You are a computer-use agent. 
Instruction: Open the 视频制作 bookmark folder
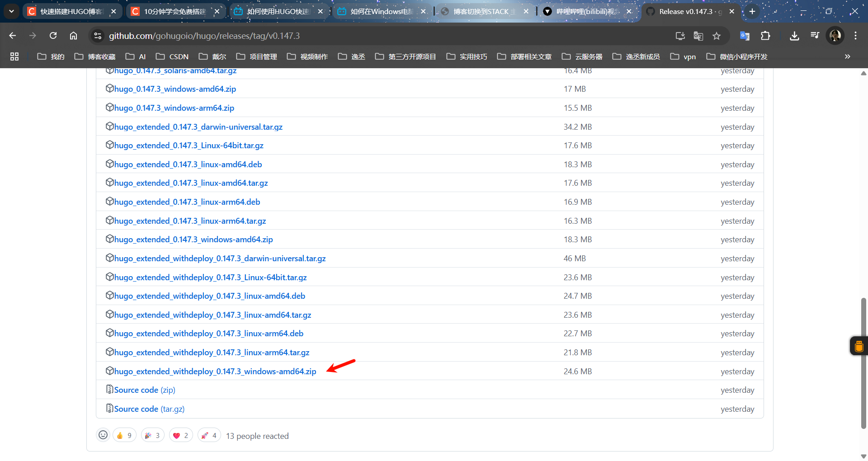[307, 56]
